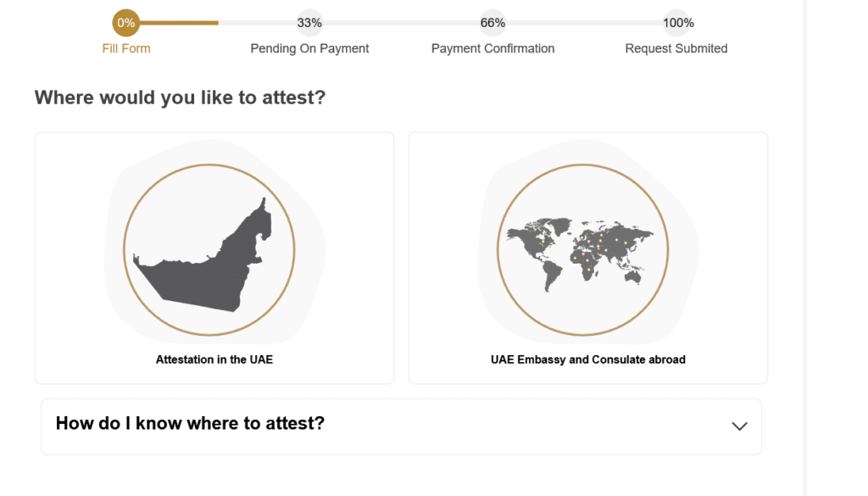The image size is (868, 496).
Task: Click the 100% progress step circle
Action: (677, 23)
